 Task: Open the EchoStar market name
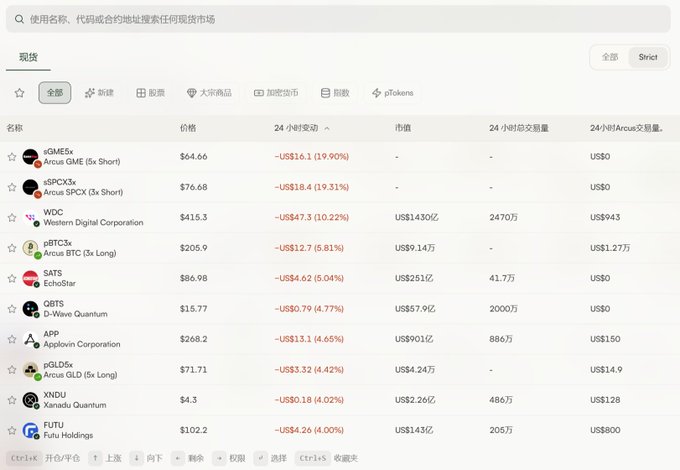59,284
